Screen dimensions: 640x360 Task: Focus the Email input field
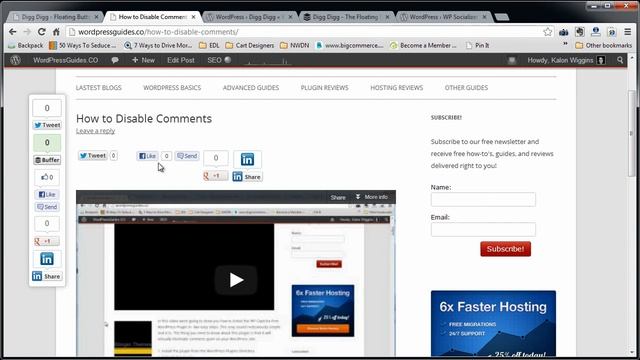pos(483,229)
